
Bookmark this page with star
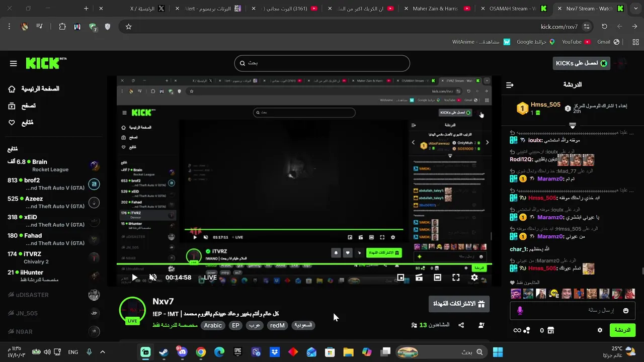click(128, 27)
